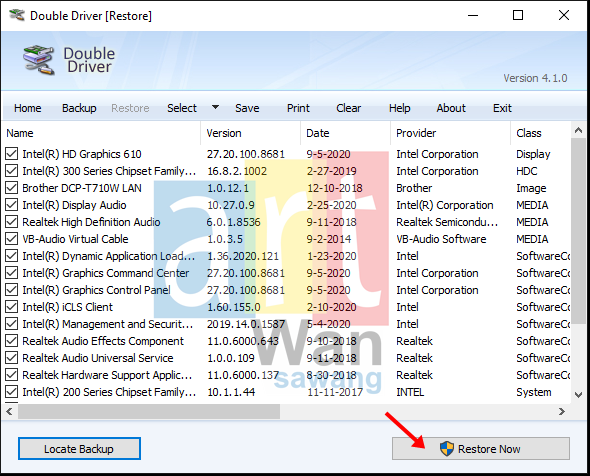
Task: Uncheck Intel(R) Graphics Control Panel checkbox
Action: [x=12, y=290]
